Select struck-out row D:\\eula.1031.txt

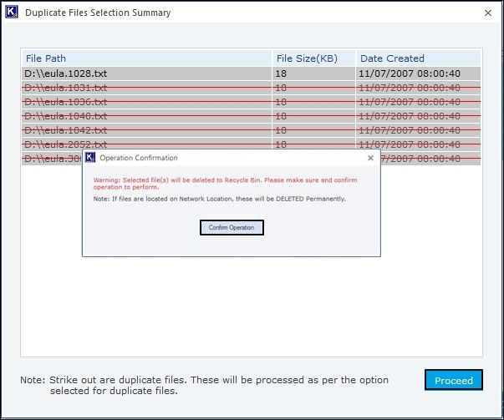click(252, 88)
